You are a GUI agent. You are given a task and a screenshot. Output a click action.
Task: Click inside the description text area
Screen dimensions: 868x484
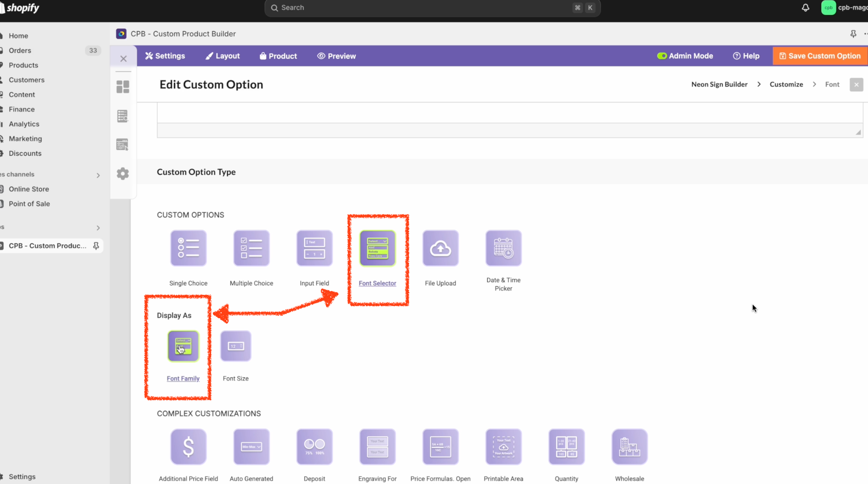click(x=510, y=113)
